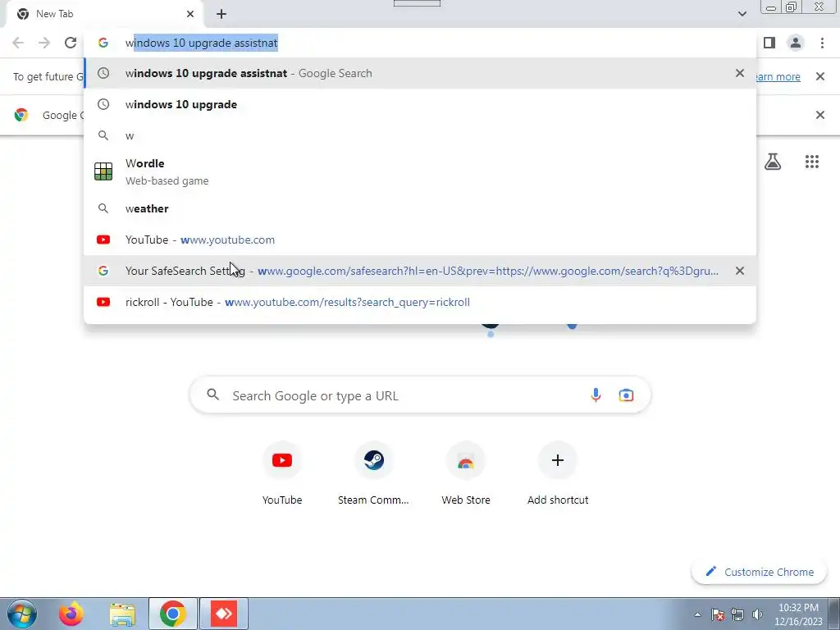Click the Google 'G' icon in the address bar
Image resolution: width=840 pixels, height=630 pixels.
pyautogui.click(x=103, y=43)
